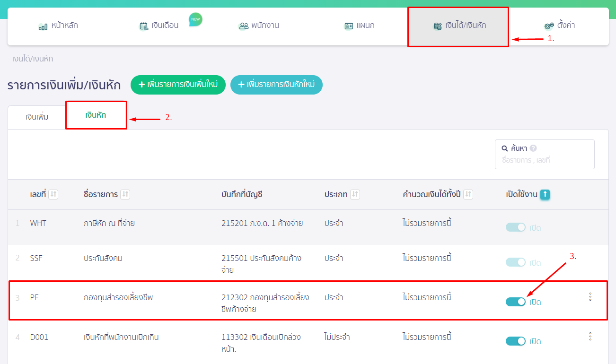Sort by ชื่อรายการ using its sort icon
616x364 pixels.
pyautogui.click(x=125, y=194)
